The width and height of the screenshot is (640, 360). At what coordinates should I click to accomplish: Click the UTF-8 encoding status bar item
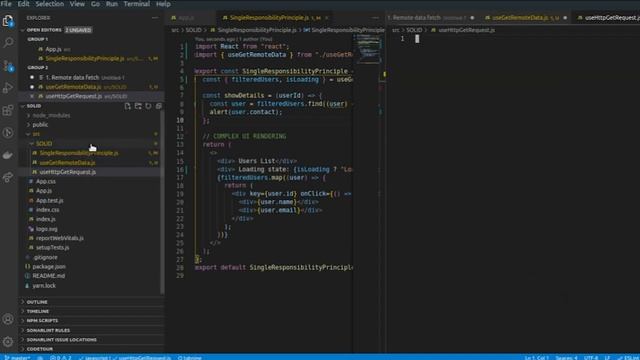(591, 357)
